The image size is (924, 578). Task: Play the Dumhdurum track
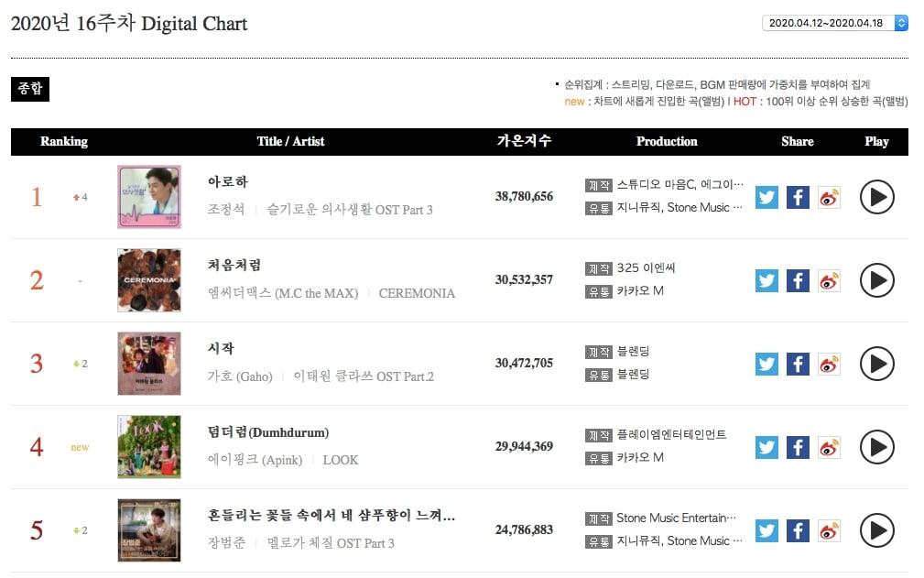click(x=876, y=447)
